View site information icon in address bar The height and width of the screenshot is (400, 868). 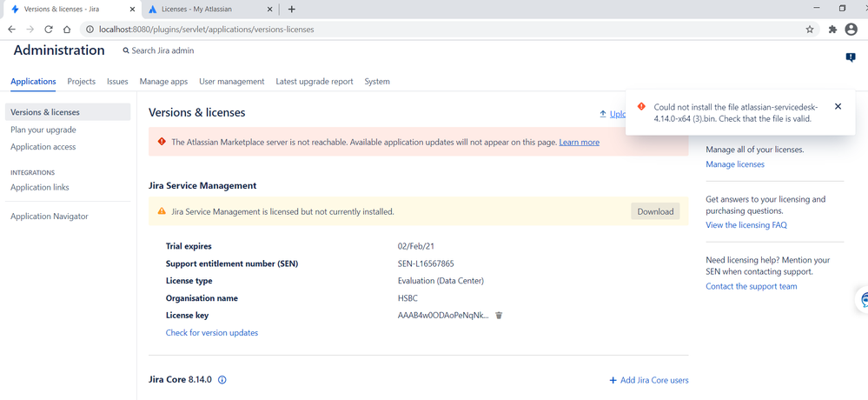coord(89,30)
